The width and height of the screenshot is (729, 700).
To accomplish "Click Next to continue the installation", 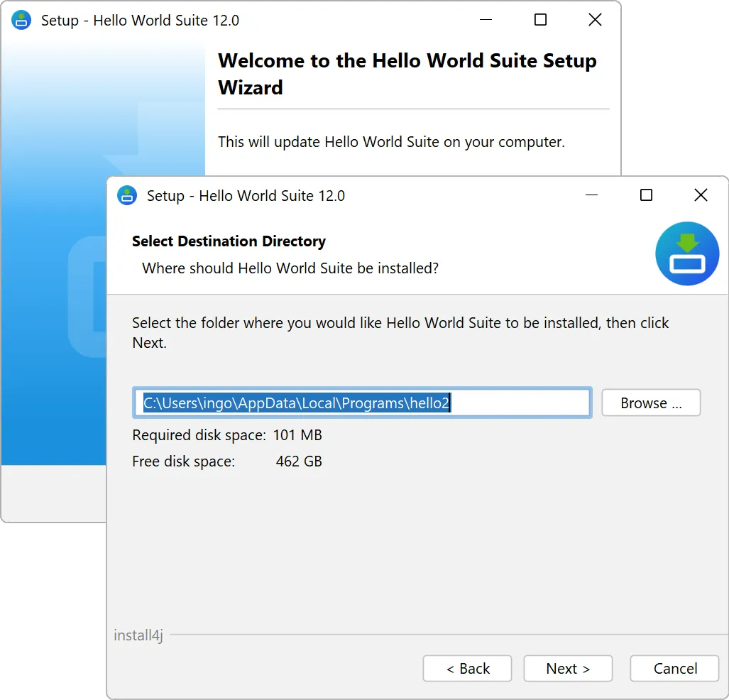I will tap(568, 668).
